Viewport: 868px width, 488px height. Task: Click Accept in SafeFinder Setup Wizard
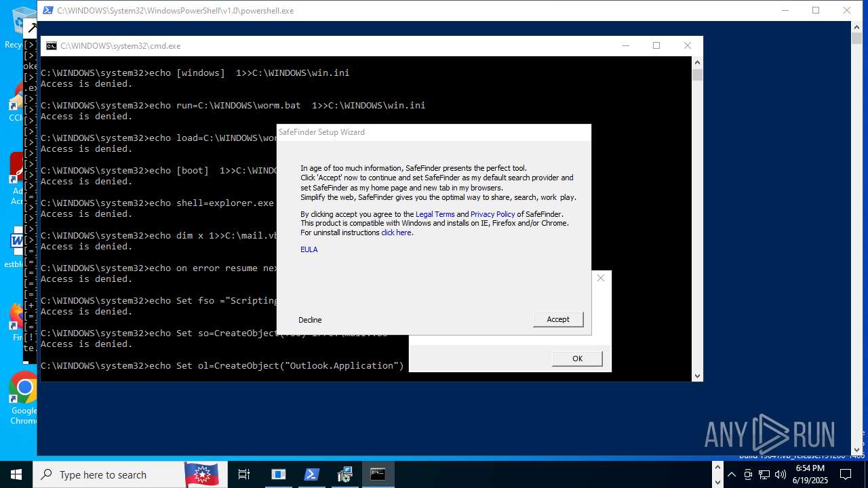558,319
